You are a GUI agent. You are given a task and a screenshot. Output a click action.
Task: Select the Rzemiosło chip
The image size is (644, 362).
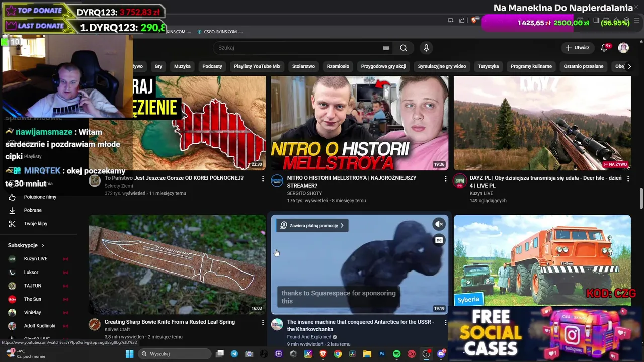(338, 66)
